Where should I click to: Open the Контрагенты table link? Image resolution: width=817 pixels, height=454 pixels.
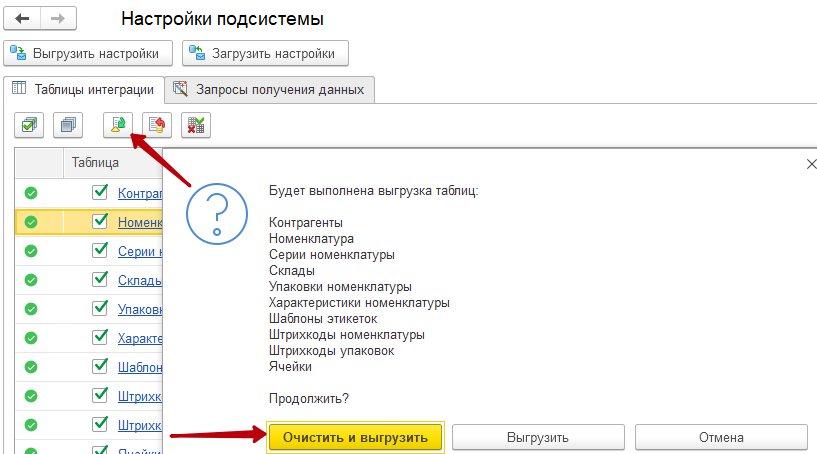click(140, 193)
